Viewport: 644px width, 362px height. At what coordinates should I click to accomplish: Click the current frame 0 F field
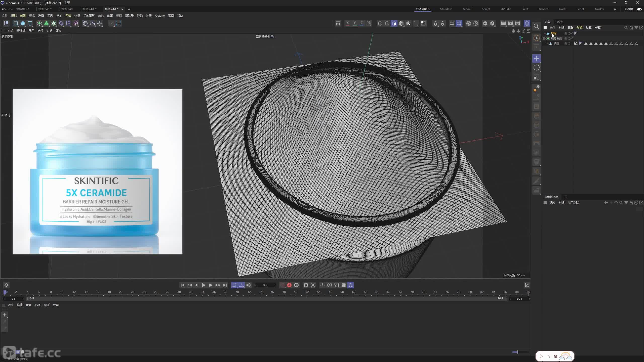coord(265,285)
